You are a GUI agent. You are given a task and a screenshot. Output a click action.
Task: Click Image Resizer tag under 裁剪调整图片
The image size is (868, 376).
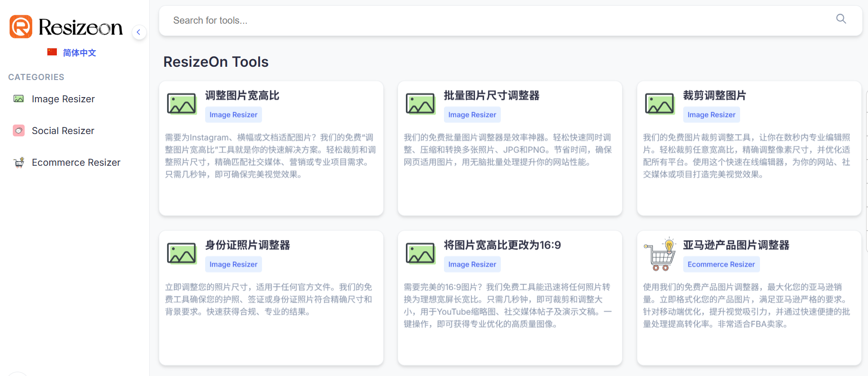point(712,115)
